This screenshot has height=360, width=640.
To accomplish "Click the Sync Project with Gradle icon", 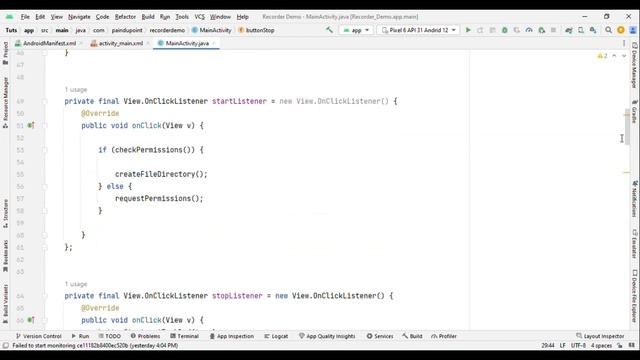I will point(569,30).
